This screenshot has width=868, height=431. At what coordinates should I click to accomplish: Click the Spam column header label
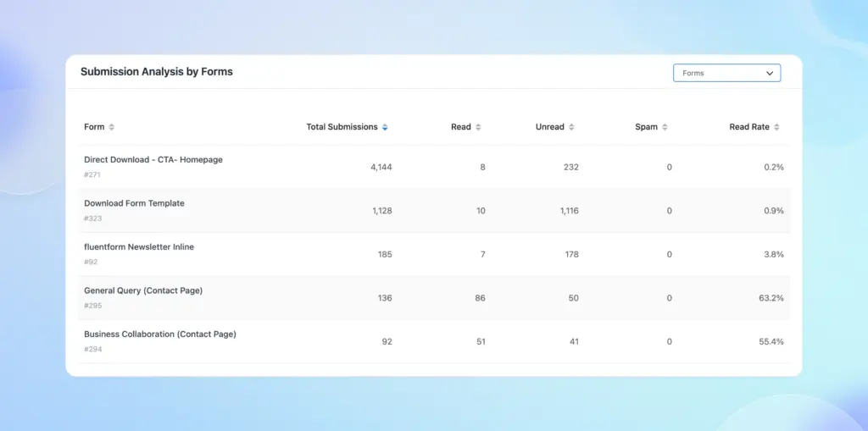pos(646,127)
